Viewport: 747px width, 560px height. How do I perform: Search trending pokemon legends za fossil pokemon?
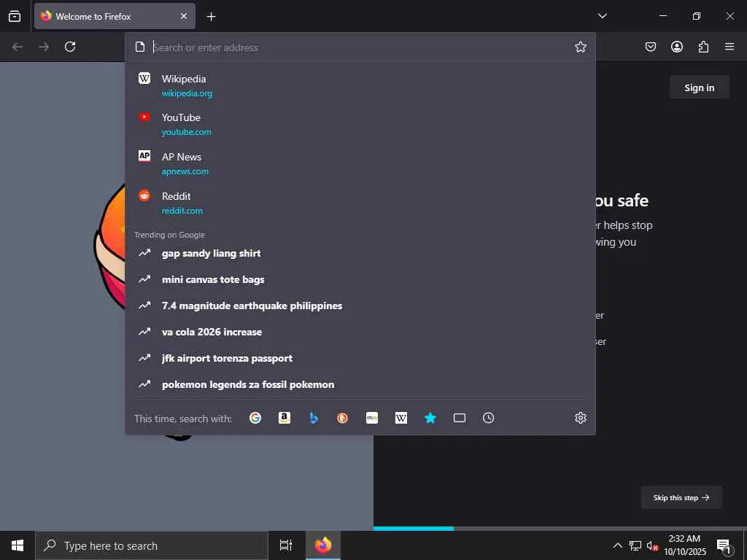[x=360, y=384]
